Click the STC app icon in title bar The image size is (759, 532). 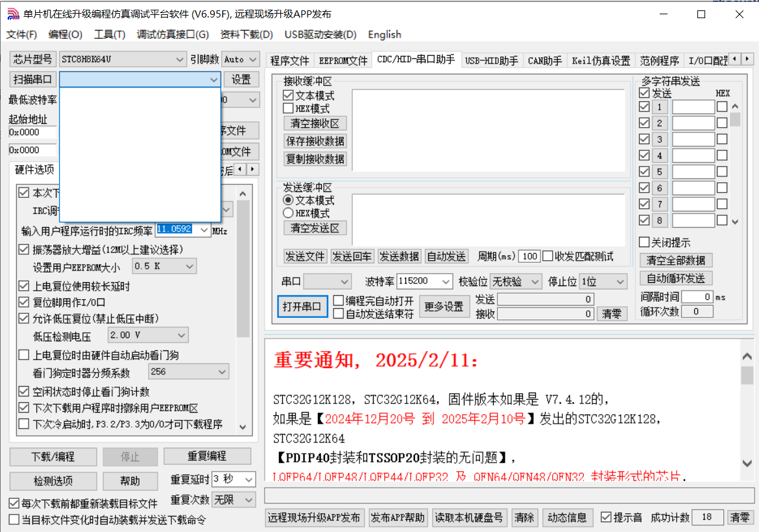point(13,14)
